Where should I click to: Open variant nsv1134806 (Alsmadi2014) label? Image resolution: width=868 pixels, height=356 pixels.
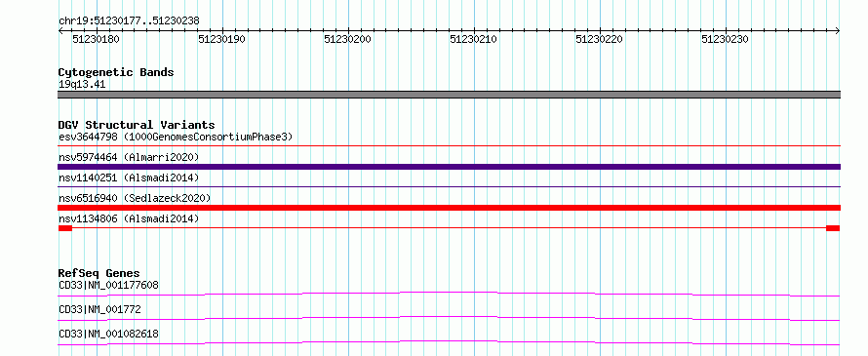coord(129,218)
